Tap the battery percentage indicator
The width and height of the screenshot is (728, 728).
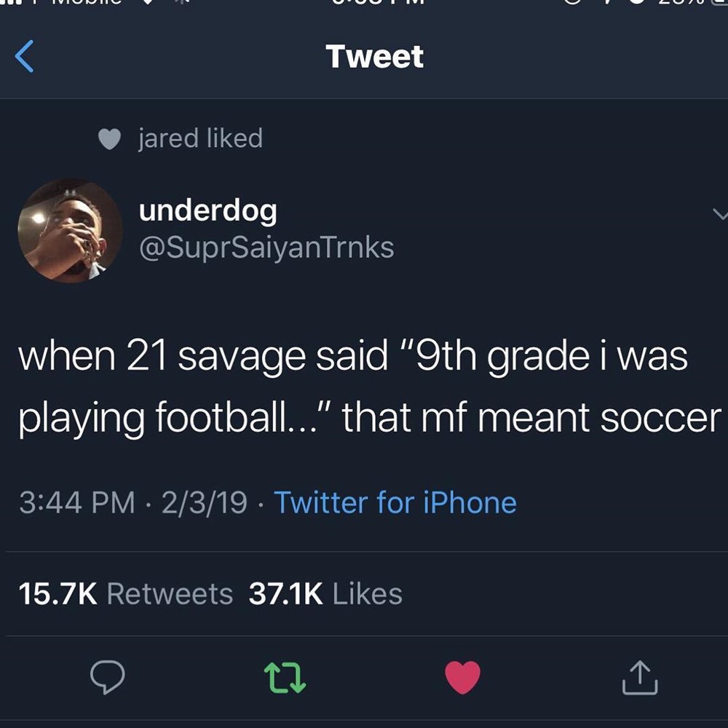click(681, 2)
